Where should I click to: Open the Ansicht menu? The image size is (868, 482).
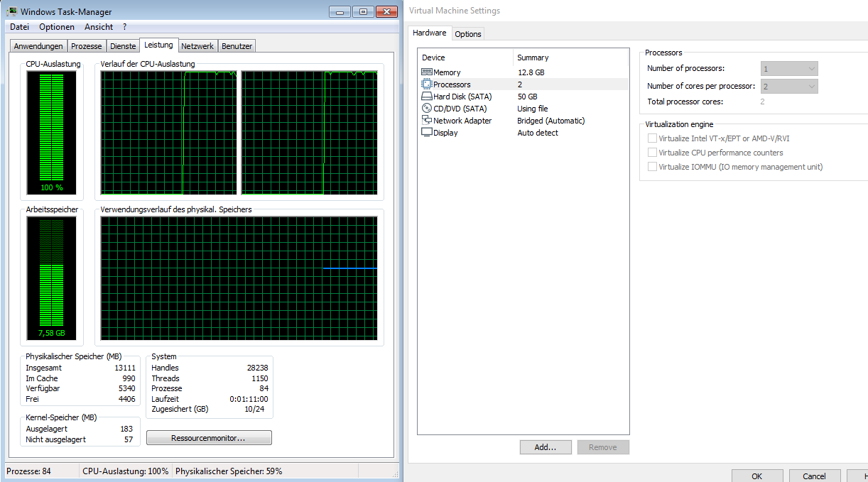coord(99,27)
